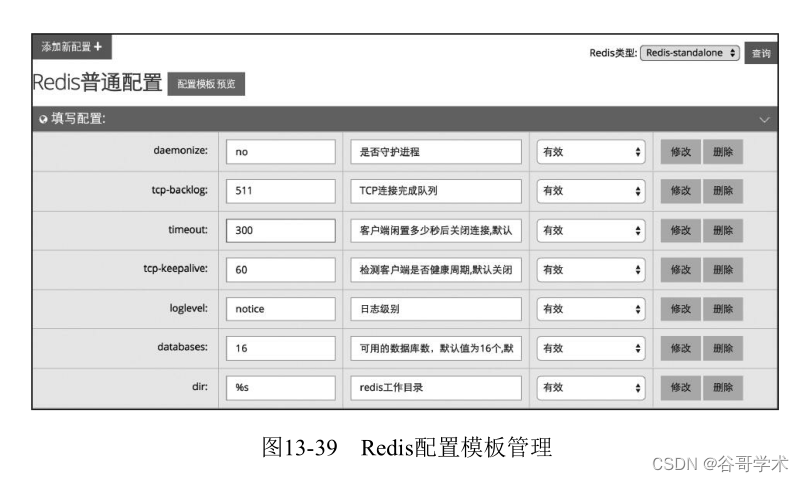Image resolution: width=804 pixels, height=482 pixels.
Task: Click the dir: label text
Action: (x=200, y=386)
